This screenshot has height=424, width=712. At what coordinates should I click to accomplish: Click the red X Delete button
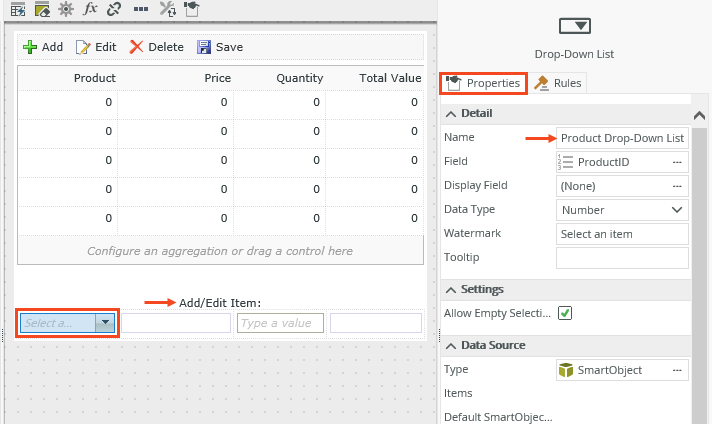coord(156,47)
